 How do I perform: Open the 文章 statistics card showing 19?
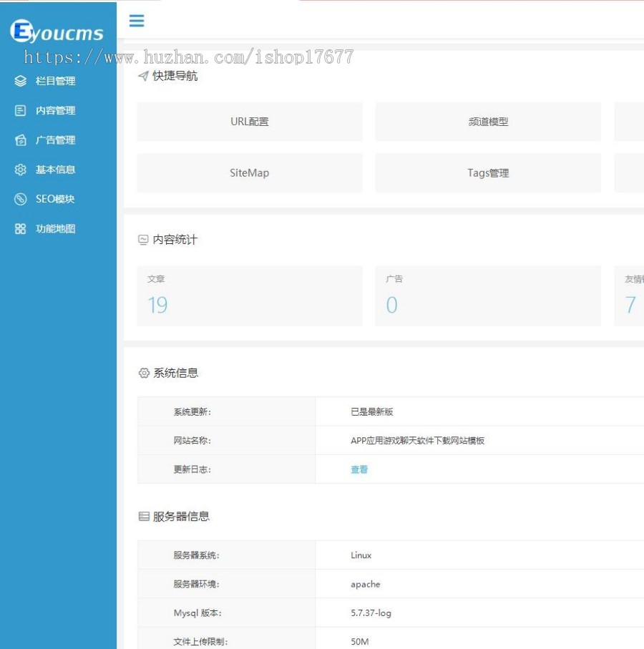(250, 296)
